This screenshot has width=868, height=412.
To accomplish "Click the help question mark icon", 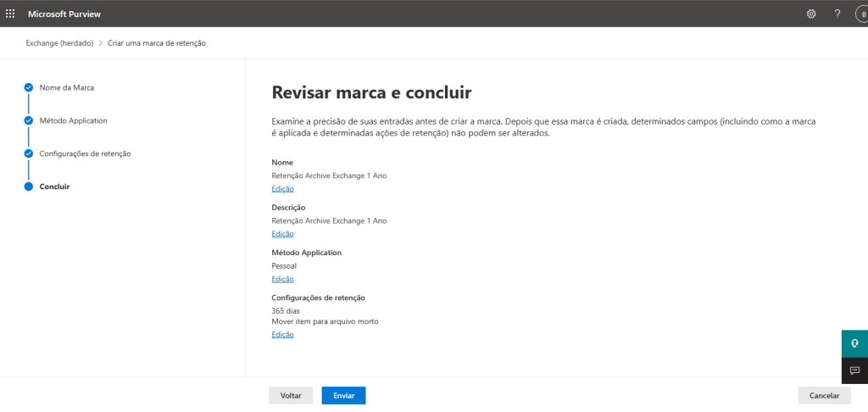I will (837, 14).
